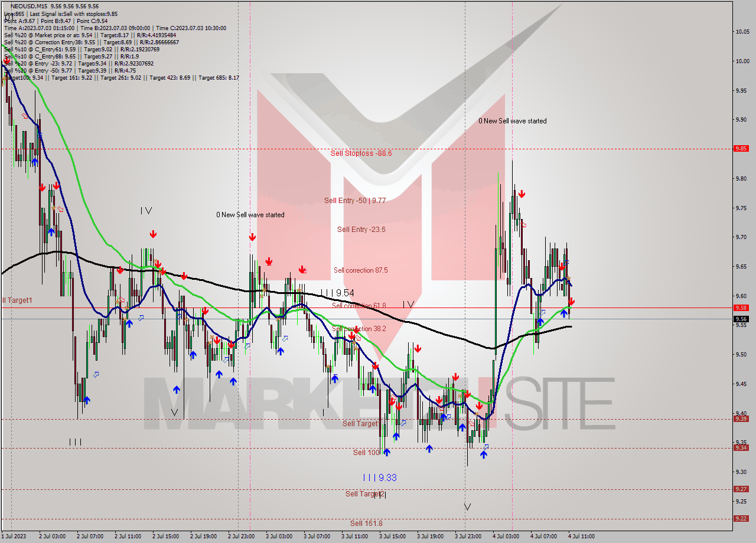The image size is (756, 543).
Task: Click the 9.80 price scale value
Action: tap(741, 178)
